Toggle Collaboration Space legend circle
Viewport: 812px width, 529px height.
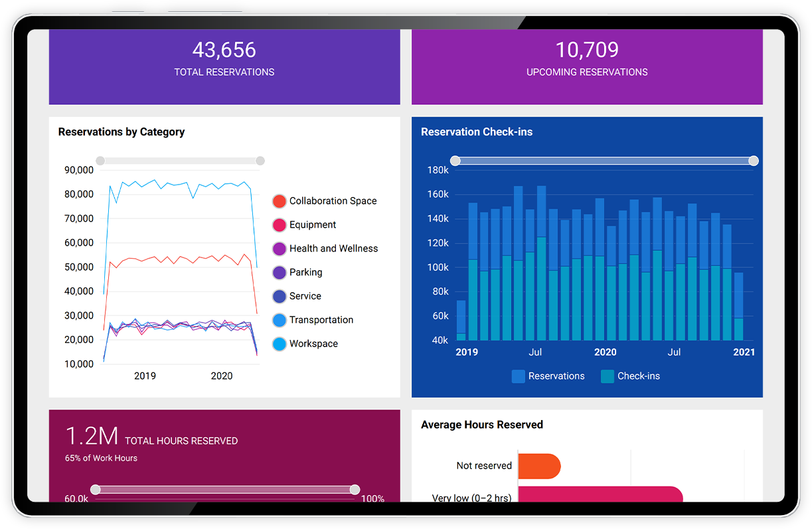click(280, 201)
